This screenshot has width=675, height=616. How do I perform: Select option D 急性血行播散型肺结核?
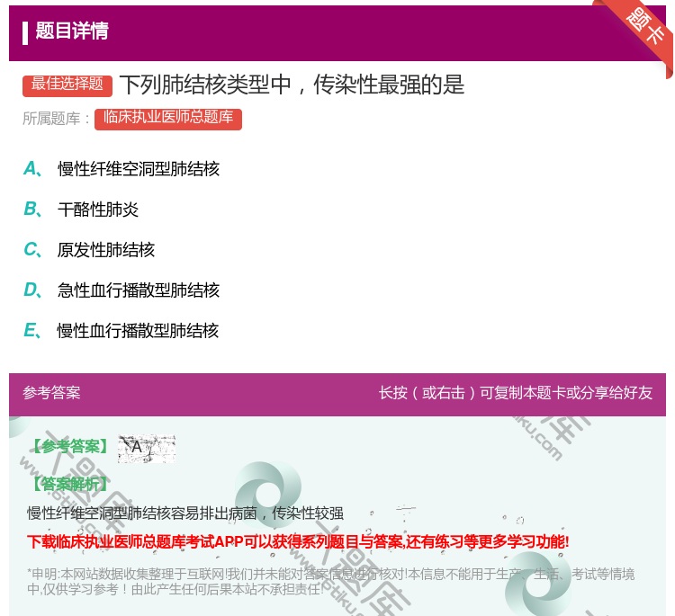121,290
